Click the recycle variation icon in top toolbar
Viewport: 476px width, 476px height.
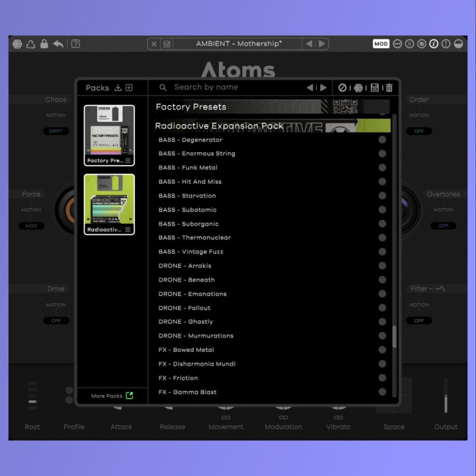click(31, 44)
